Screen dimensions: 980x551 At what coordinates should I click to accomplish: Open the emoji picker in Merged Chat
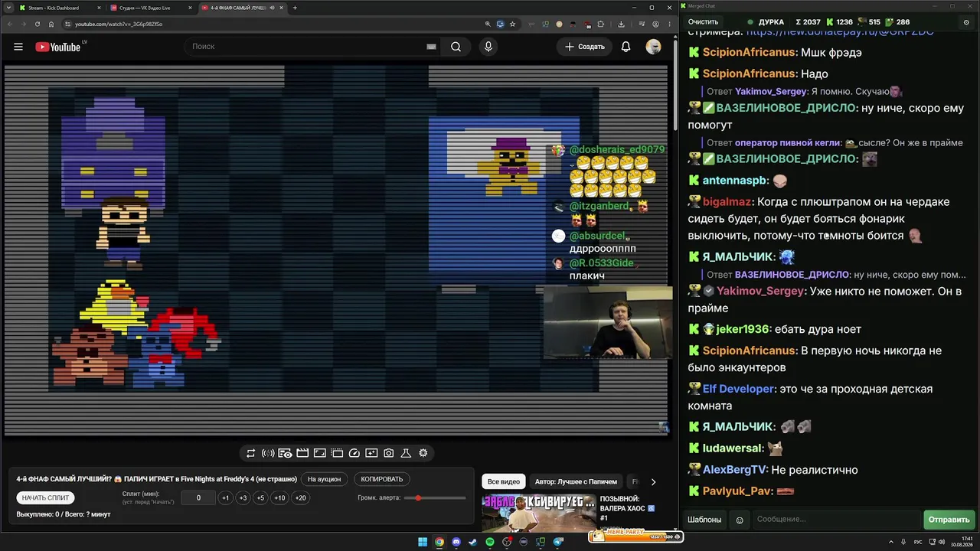740,520
